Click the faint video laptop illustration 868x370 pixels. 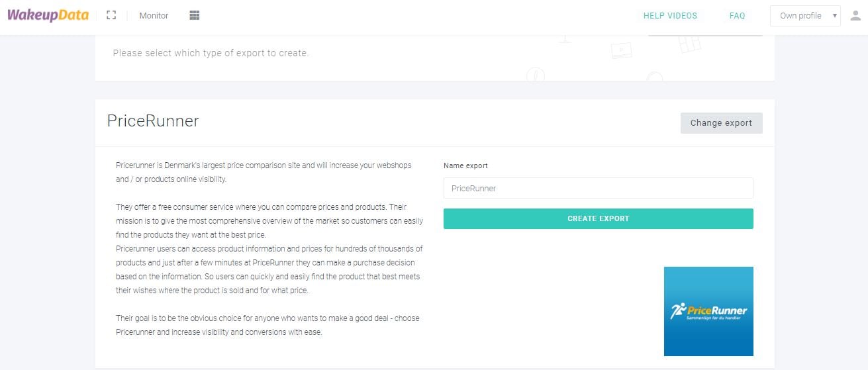621,50
